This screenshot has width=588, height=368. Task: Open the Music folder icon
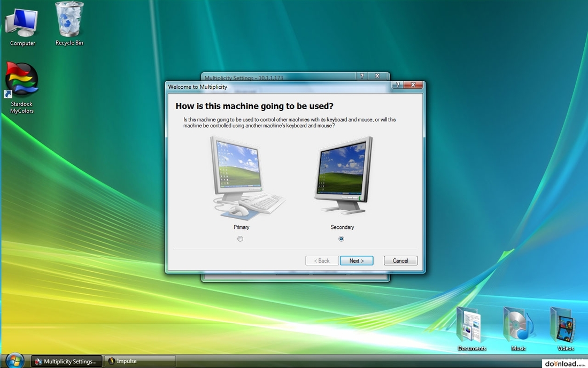[x=519, y=329]
